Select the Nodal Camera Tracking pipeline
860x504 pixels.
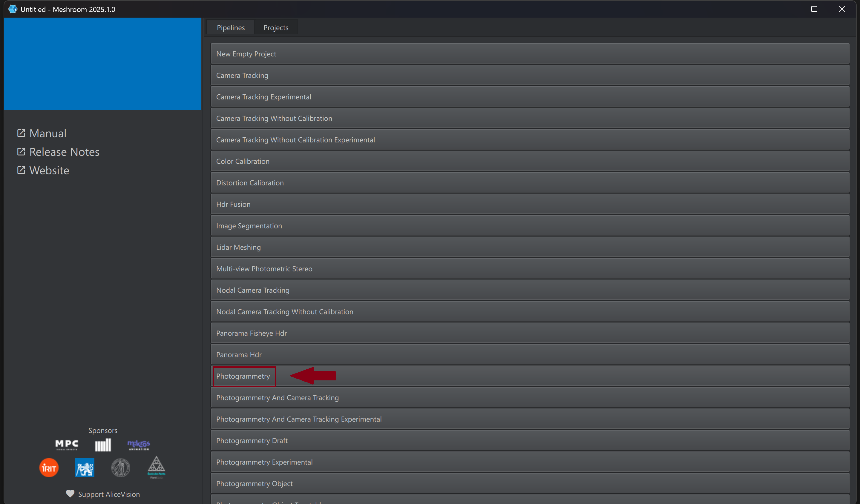coord(530,290)
